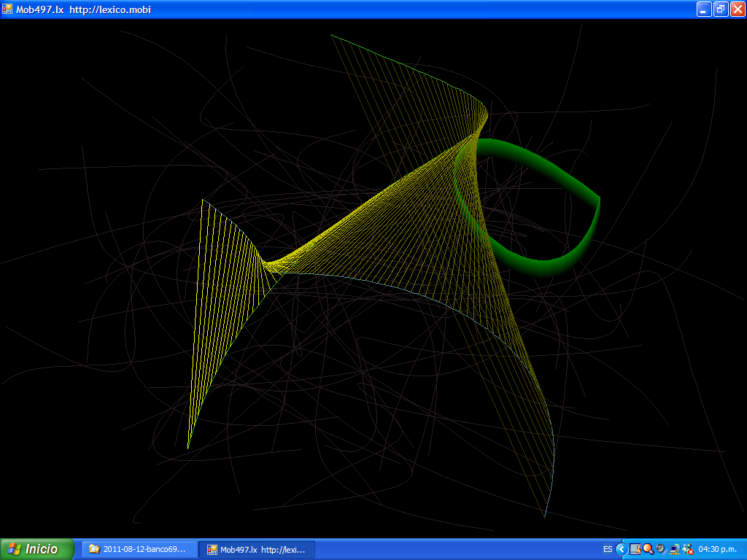Screen dimensions: 747x560
Task: Click the network connection tray icon
Action: [674, 549]
